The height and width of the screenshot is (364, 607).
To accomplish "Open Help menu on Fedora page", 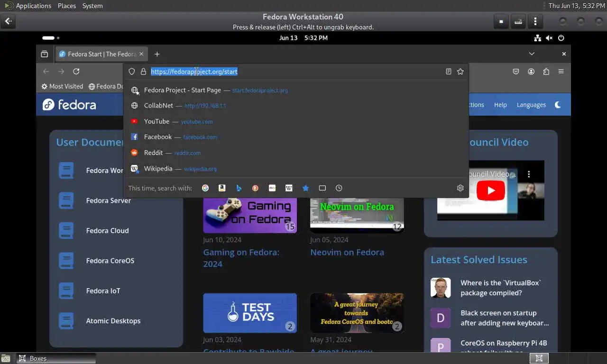I will (500, 105).
